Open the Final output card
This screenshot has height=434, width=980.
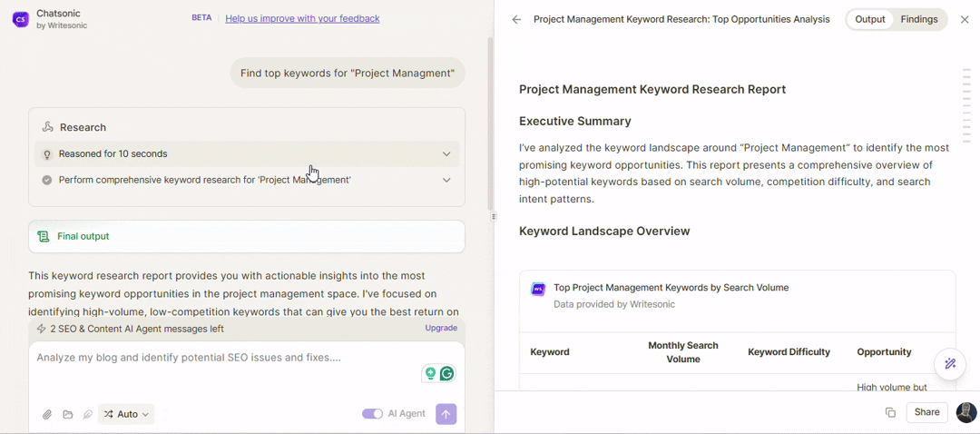coord(247,236)
